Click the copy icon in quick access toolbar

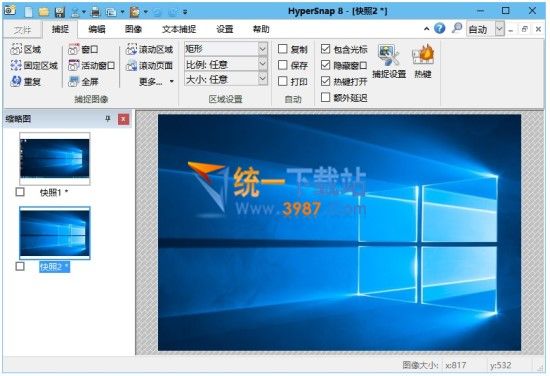pos(111,12)
